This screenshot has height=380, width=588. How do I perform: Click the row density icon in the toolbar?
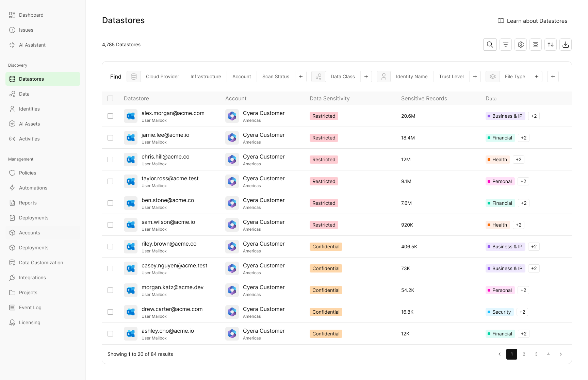click(x=535, y=45)
